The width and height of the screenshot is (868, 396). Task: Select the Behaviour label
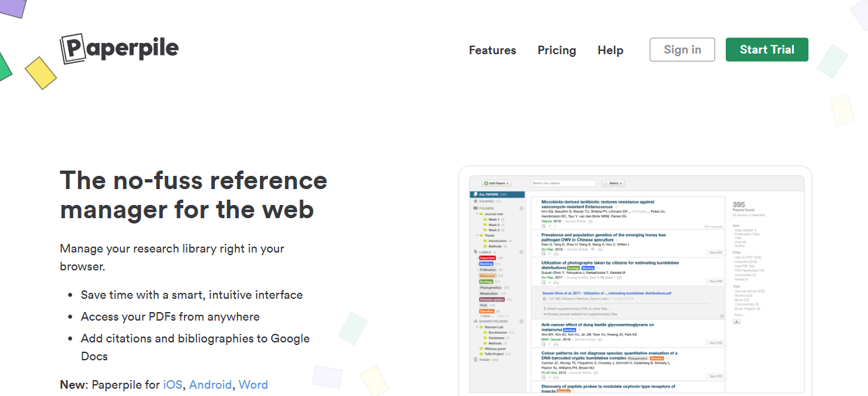(488, 276)
